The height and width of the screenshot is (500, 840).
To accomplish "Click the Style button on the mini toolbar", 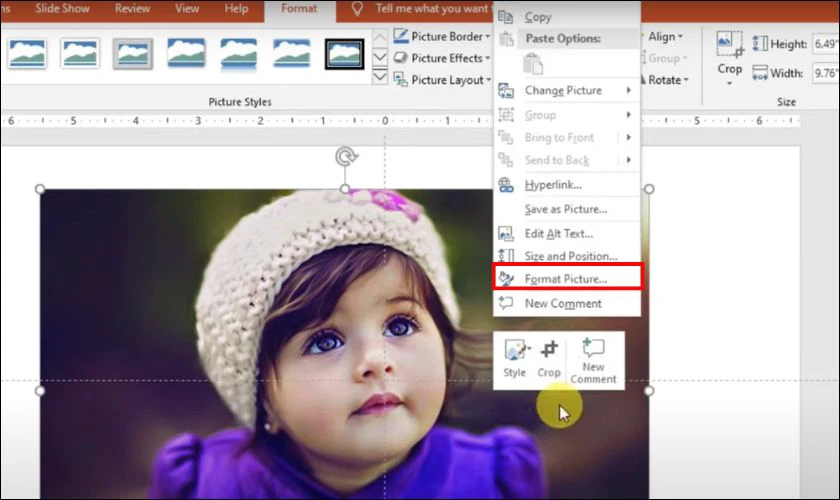I will pos(515,359).
